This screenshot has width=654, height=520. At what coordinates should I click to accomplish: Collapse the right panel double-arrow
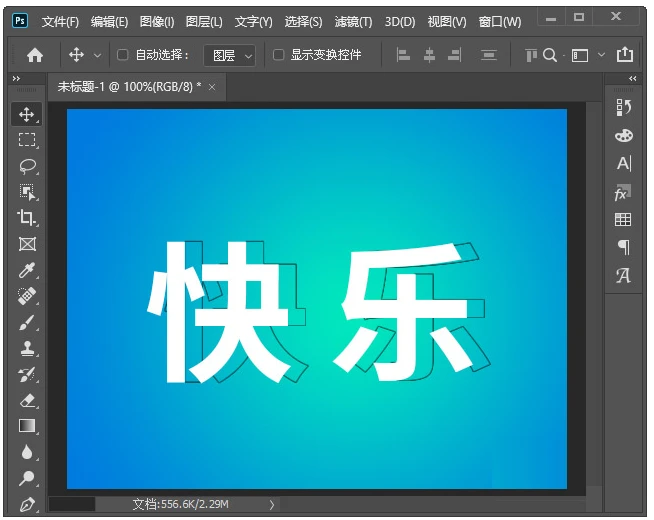[632, 78]
